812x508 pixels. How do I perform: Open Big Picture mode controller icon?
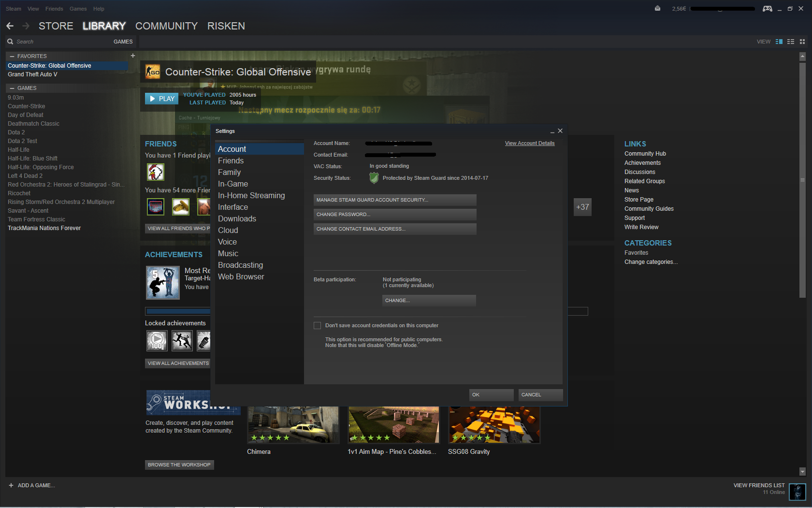[767, 9]
